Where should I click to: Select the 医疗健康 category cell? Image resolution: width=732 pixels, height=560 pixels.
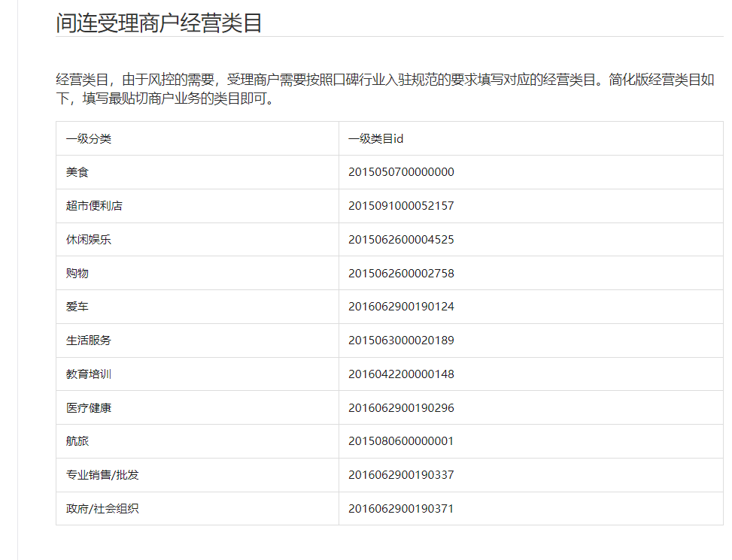89,408
